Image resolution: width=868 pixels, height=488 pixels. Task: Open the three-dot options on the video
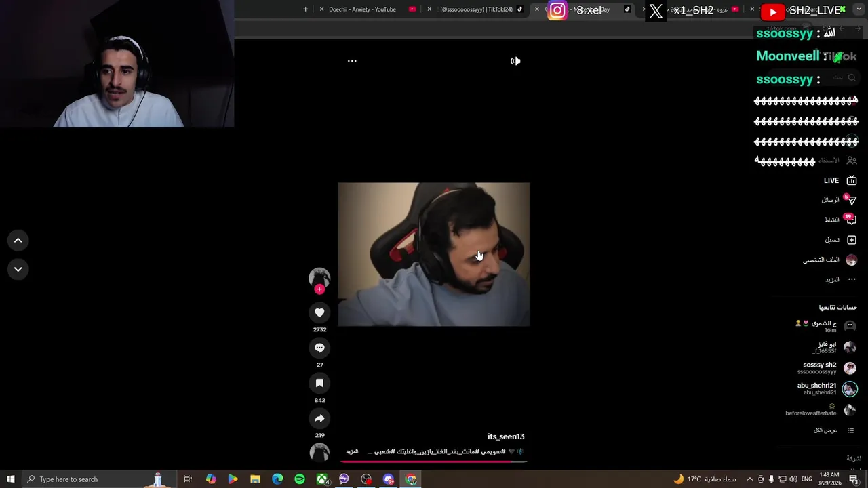point(352,61)
